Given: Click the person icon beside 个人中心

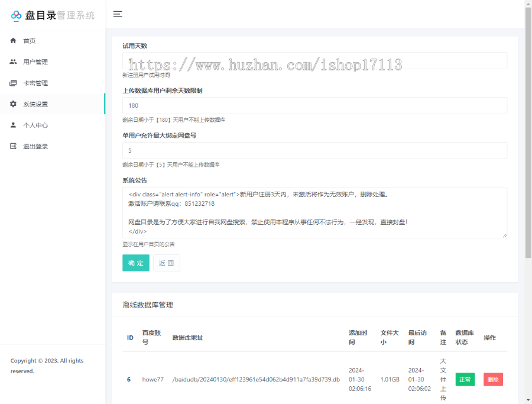Looking at the screenshot, I should point(13,125).
